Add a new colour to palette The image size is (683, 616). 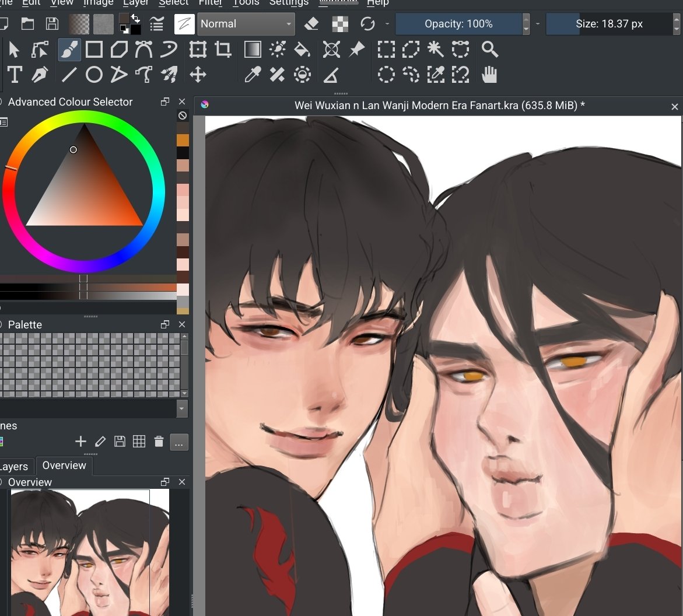click(x=80, y=442)
